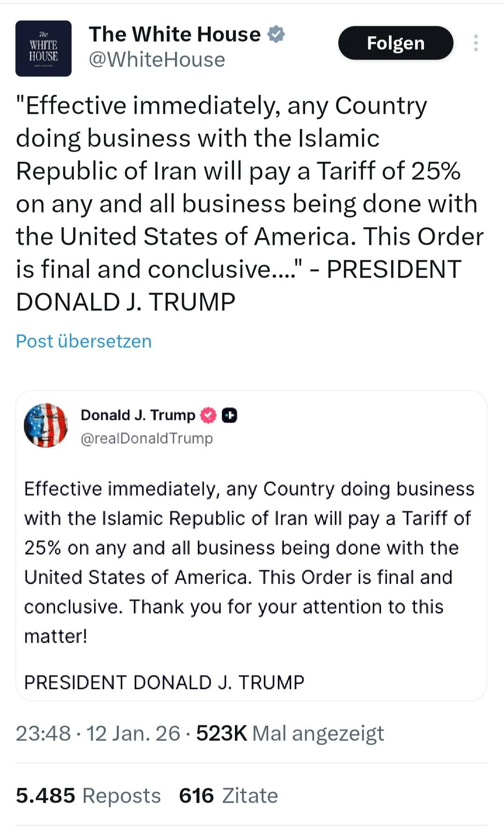Click Trump's red verified badge
The width and height of the screenshot is (504, 840).
coord(208,415)
